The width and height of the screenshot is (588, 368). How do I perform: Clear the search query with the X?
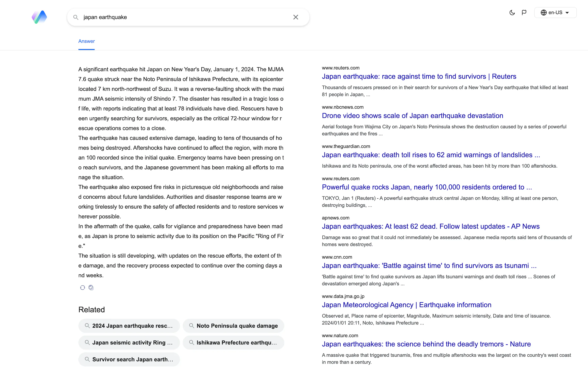(296, 17)
